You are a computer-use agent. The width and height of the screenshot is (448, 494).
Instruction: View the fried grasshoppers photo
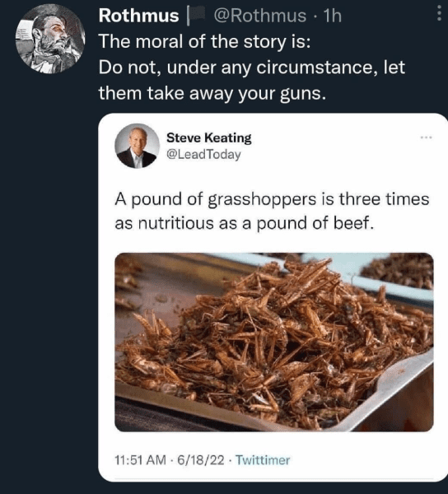pyautogui.click(x=274, y=343)
